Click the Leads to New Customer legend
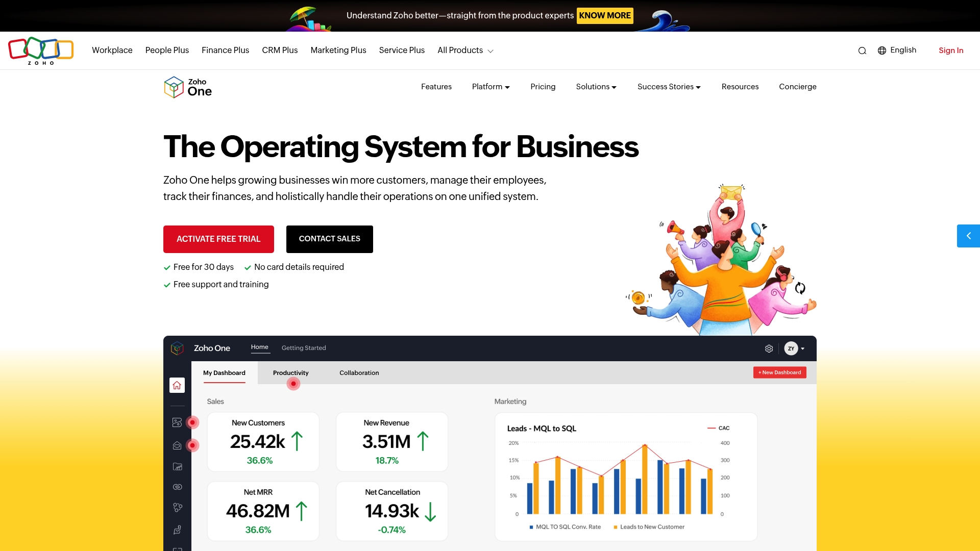Viewport: 980px width, 551px height. 649,527
